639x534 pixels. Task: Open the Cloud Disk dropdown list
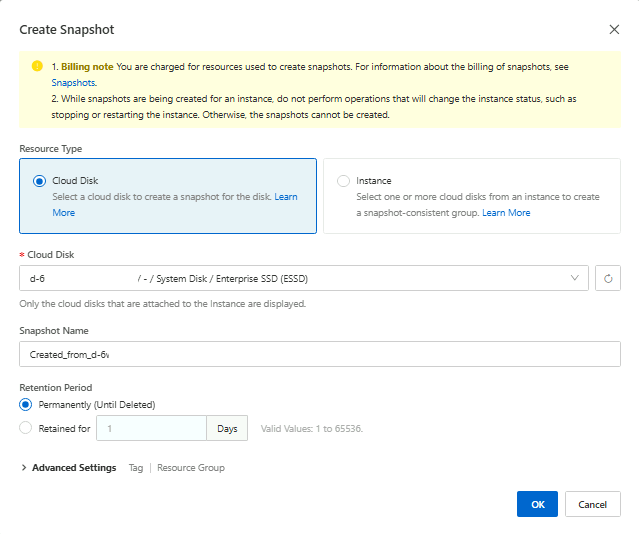pos(300,278)
